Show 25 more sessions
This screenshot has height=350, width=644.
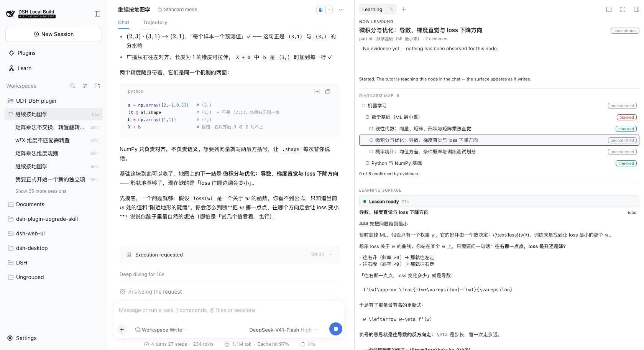(41, 191)
